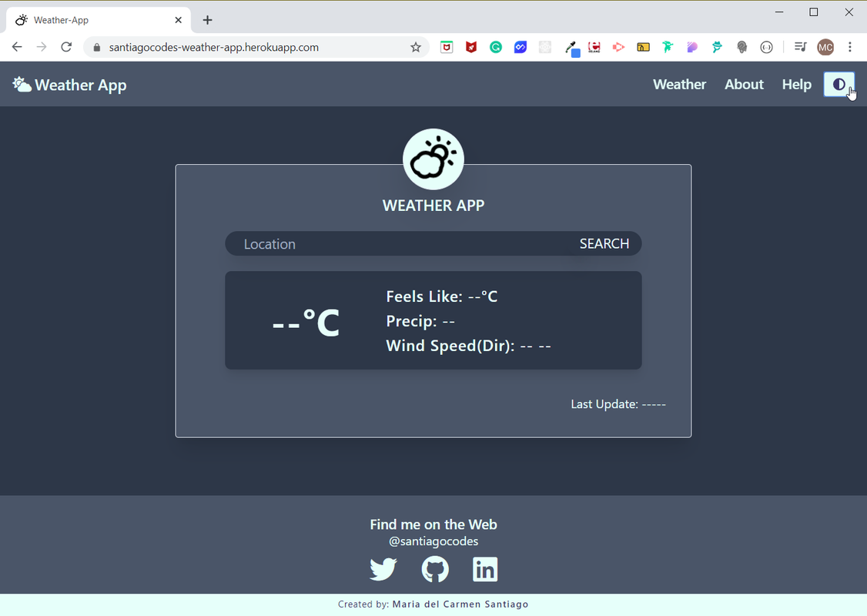
Task: Open the Maria del Carmen Santiago link
Action: tap(460, 604)
